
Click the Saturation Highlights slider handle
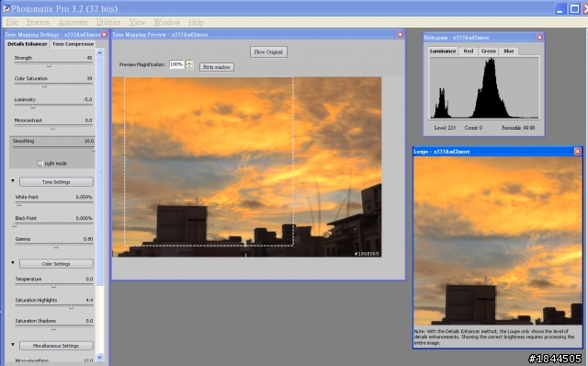pyautogui.click(x=72, y=307)
